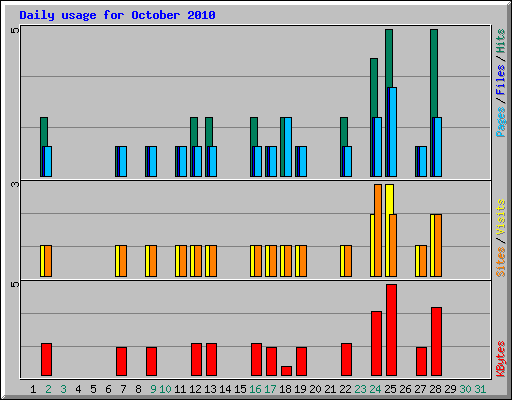Select green day label 31 on the x-axis

[480, 389]
